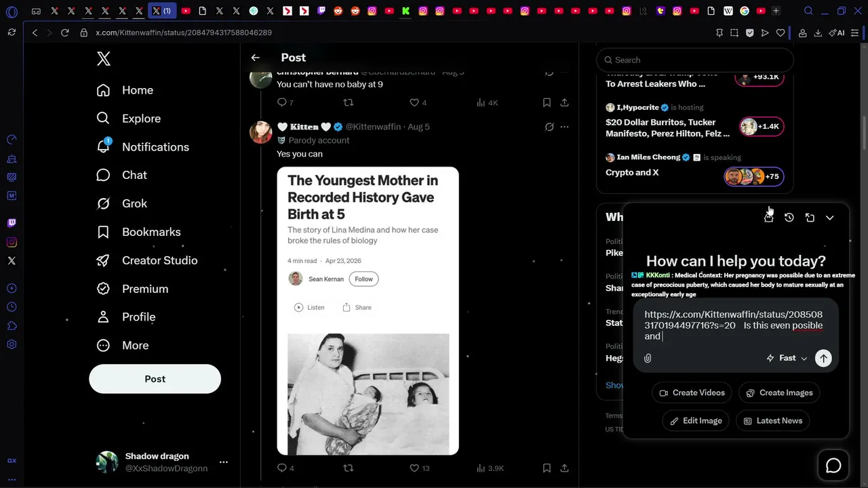Image resolution: width=868 pixels, height=488 pixels.
Task: Open Instagram in Opera sidebar
Action: coord(12,242)
